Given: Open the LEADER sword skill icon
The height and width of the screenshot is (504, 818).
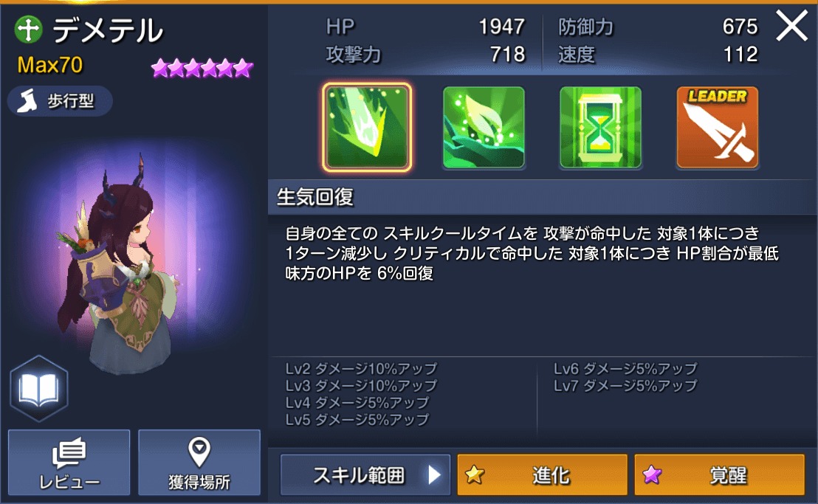Looking at the screenshot, I should click(718, 128).
